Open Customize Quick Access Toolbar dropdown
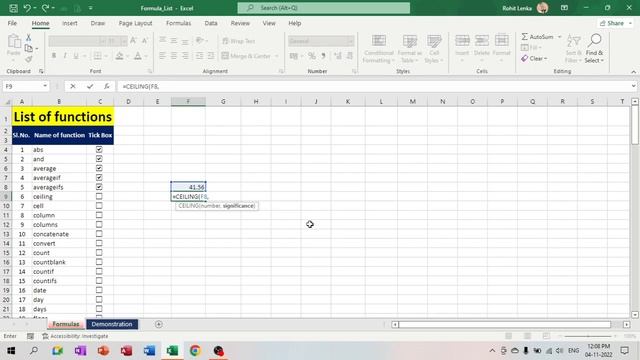This screenshot has height=360, width=640. point(90,8)
